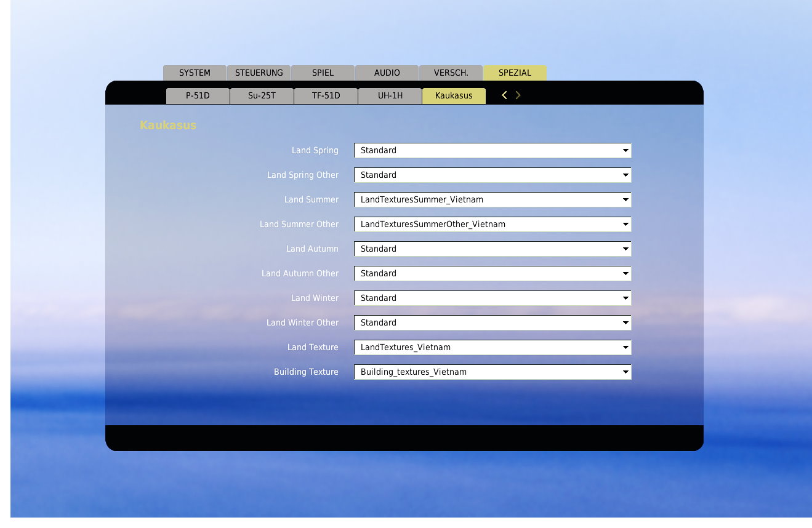Open the Land Winter dropdown
The height and width of the screenshot is (528, 812).
click(492, 298)
